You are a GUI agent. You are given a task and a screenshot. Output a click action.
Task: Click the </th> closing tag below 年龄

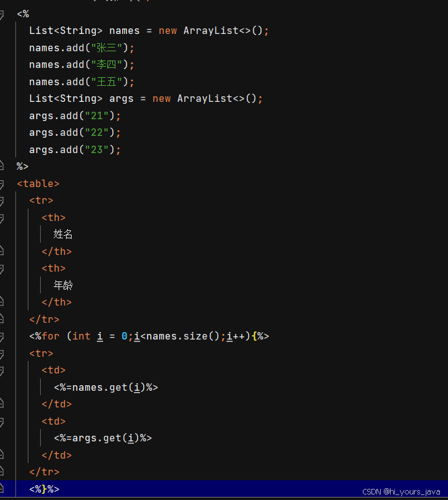pyautogui.click(x=56, y=302)
